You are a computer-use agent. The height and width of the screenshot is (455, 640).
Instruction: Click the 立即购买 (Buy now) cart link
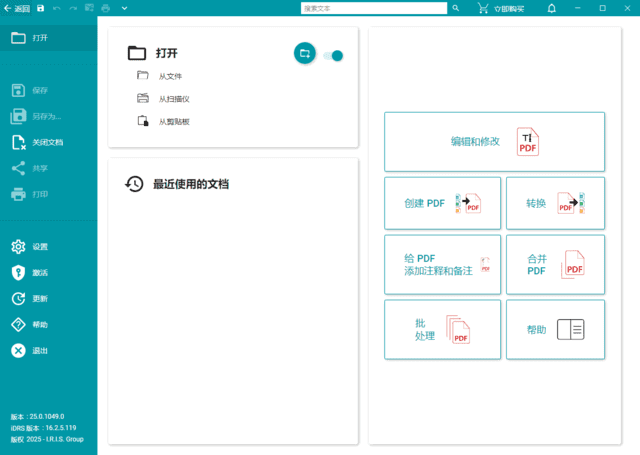(502, 8)
